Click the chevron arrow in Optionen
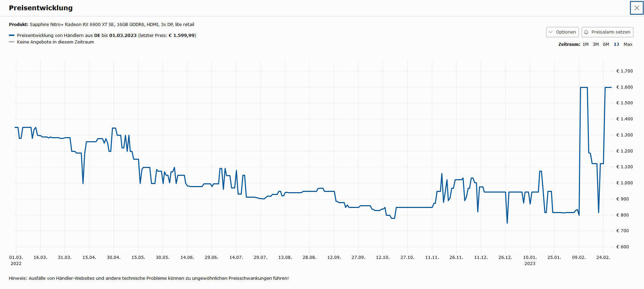Image resolution: width=644 pixels, height=289 pixels. click(551, 32)
